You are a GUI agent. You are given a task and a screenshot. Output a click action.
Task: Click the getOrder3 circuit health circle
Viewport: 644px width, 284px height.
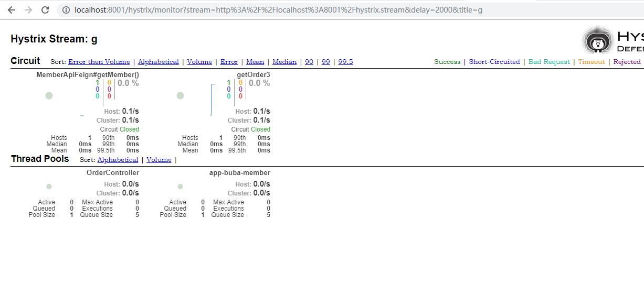[x=180, y=95]
